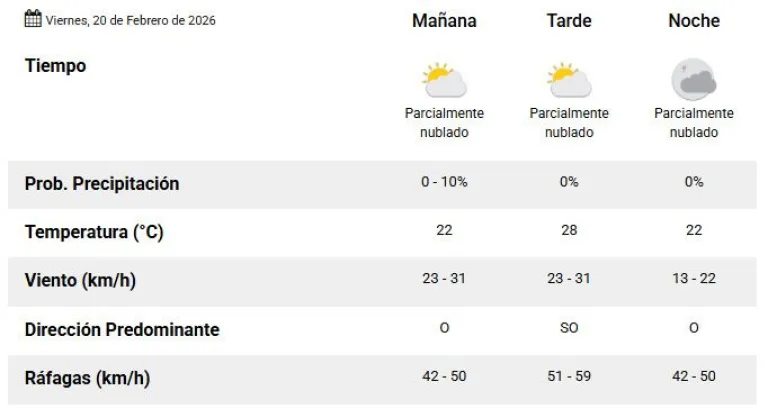Select the Mañana column header
Image resolution: width=768 pixels, height=418 pixels.
(x=444, y=21)
